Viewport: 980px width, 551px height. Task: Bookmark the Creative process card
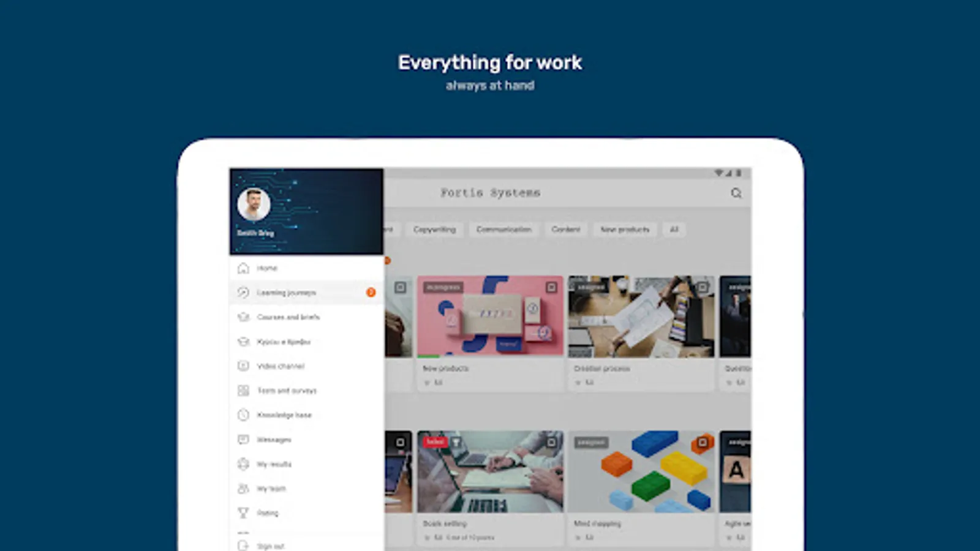(703, 287)
